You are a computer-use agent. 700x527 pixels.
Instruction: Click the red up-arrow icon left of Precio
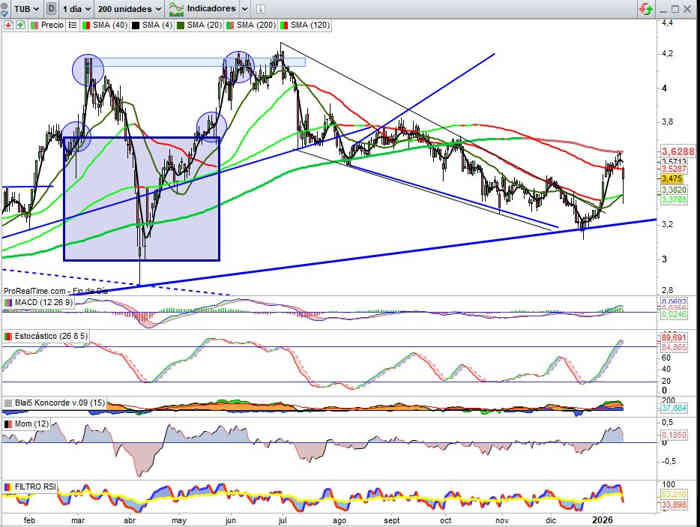pos(8,24)
